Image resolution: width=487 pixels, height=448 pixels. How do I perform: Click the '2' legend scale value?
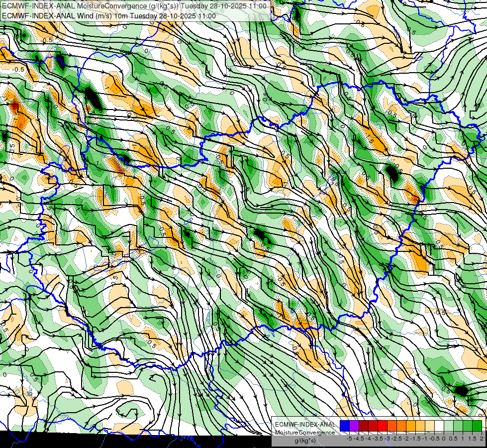coord(482,439)
